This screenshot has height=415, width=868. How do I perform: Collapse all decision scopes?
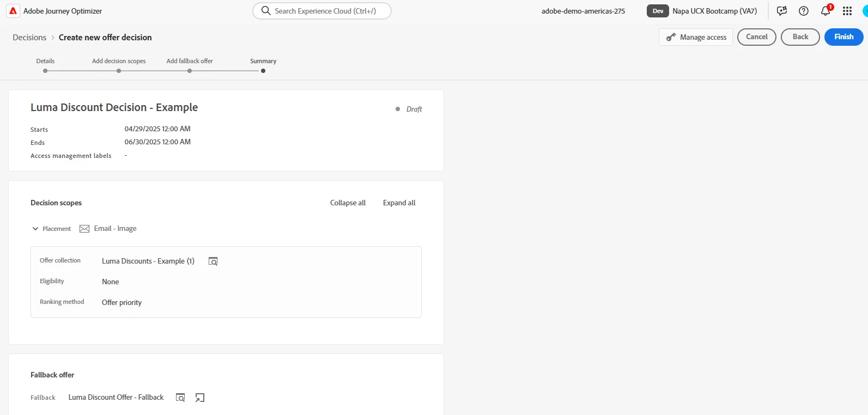point(348,203)
